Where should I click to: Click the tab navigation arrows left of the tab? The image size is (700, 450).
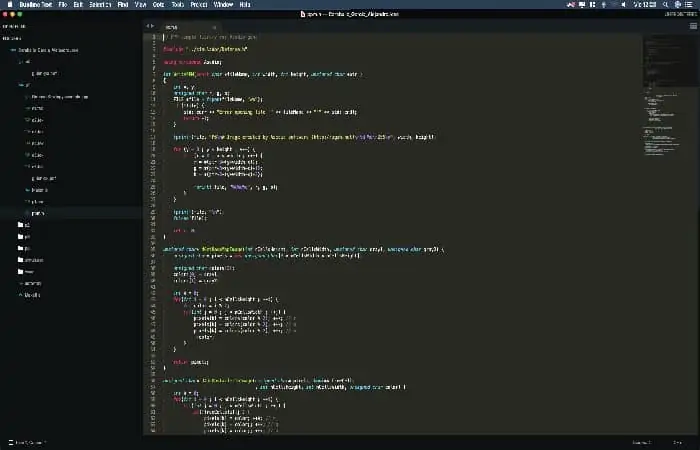[x=150, y=26]
